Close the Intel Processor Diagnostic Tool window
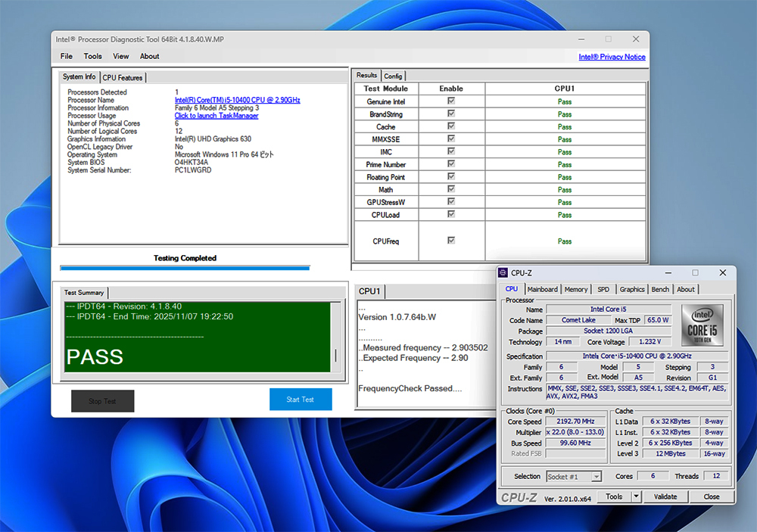Image resolution: width=757 pixels, height=532 pixels. [x=634, y=39]
